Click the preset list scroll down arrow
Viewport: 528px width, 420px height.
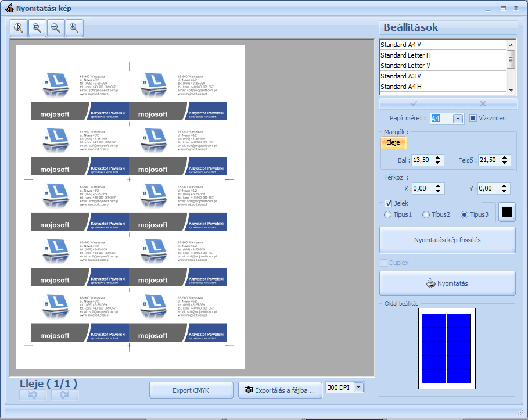point(511,90)
